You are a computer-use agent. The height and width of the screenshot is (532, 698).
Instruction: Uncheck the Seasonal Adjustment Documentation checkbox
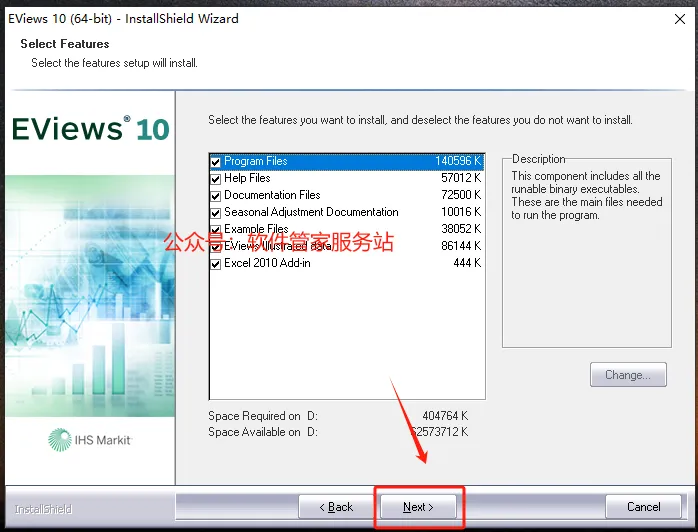coord(215,213)
